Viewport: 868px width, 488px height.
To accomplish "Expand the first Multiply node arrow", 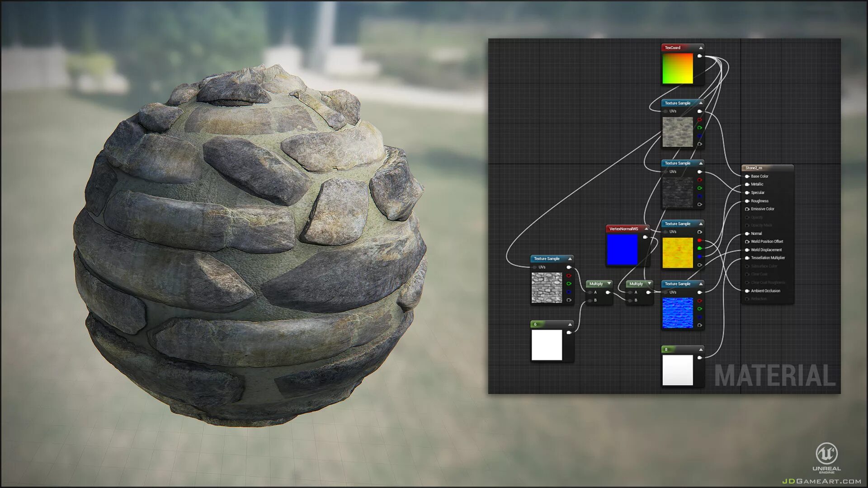I will (609, 284).
